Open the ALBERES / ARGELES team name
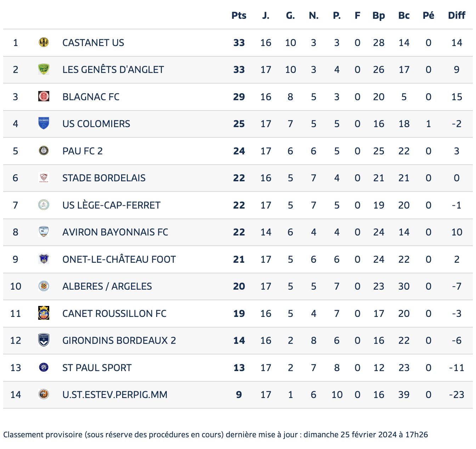476x449 pixels. click(x=107, y=286)
